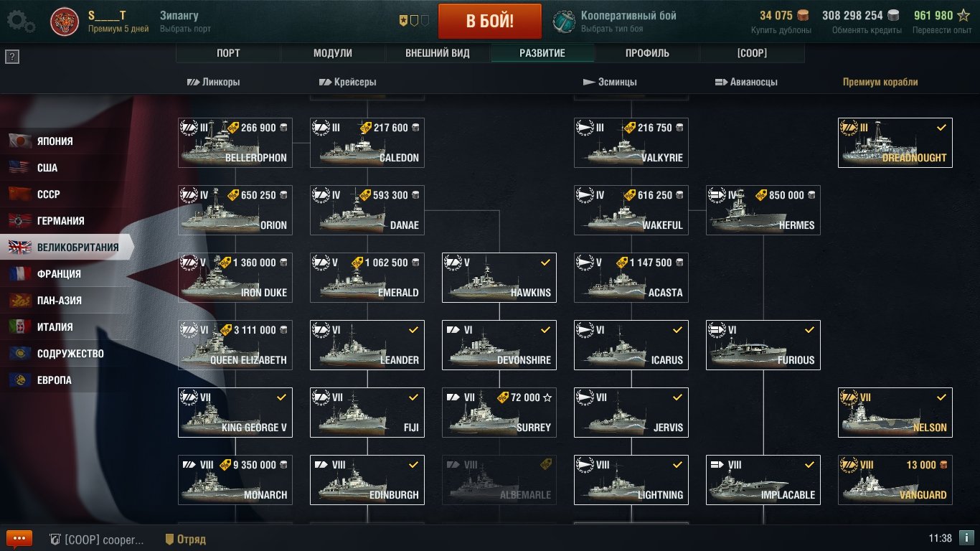Click the Купить дублоны link

pyautogui.click(x=781, y=30)
